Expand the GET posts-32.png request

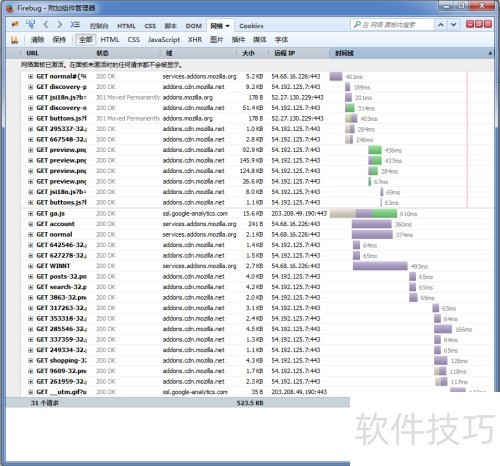[x=30, y=277]
